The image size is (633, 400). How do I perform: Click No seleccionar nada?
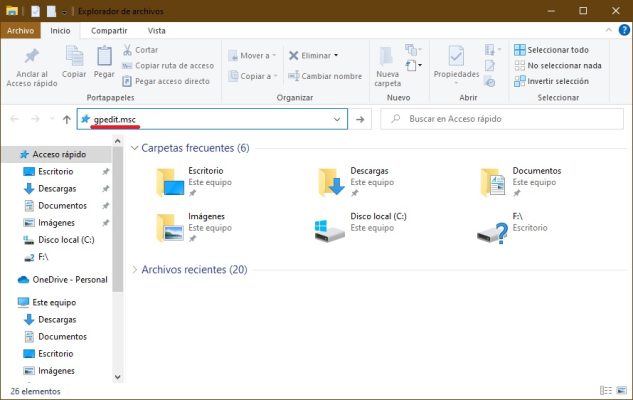click(558, 65)
